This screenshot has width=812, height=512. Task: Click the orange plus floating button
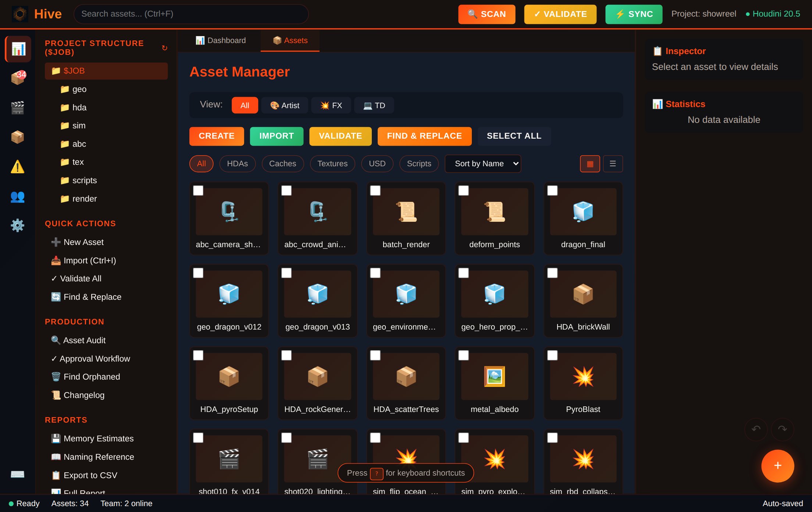click(x=777, y=466)
